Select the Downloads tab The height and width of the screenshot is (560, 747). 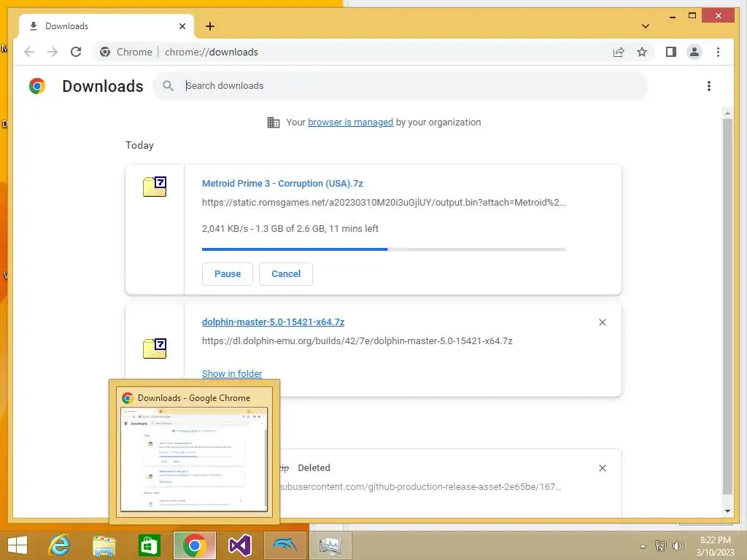pyautogui.click(x=107, y=26)
